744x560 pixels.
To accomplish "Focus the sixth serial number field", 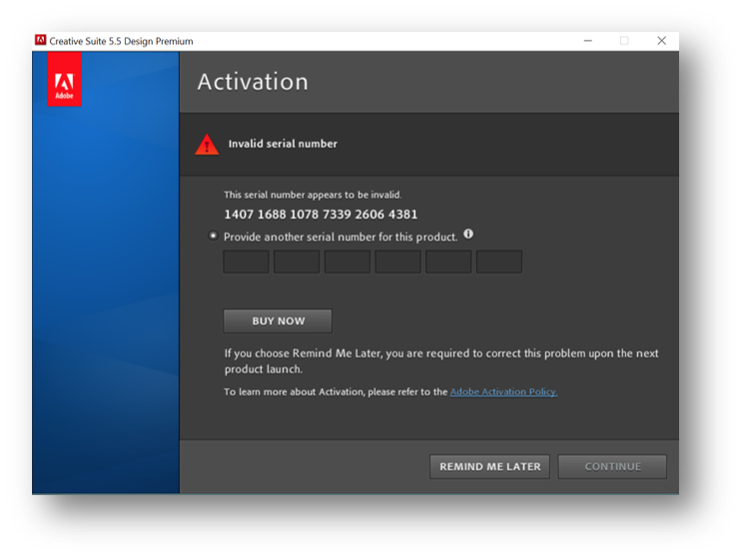I will [499, 262].
